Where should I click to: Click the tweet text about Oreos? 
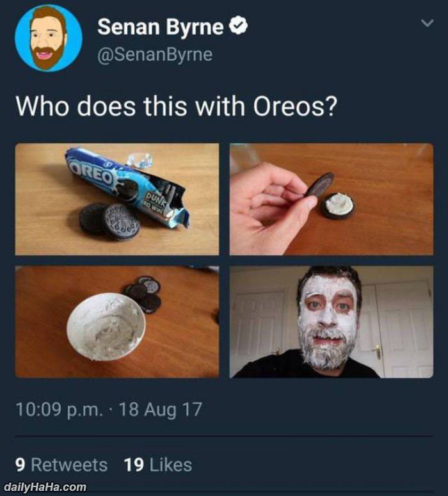(x=176, y=105)
